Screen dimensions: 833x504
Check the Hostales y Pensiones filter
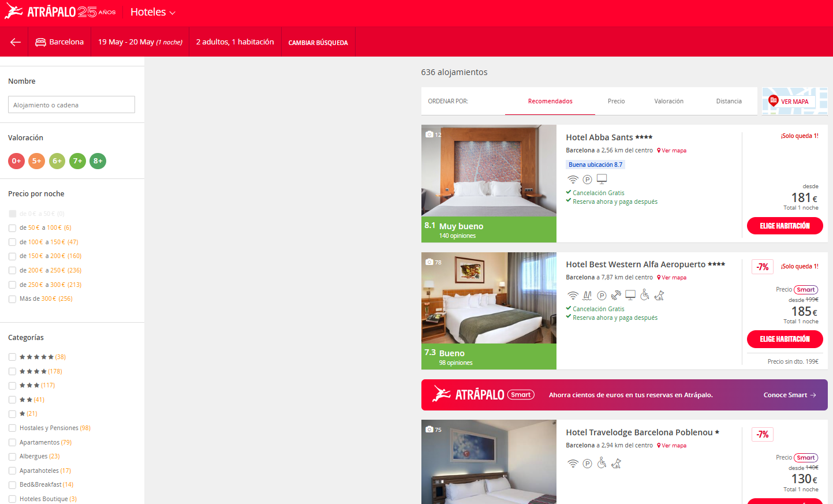(x=12, y=428)
